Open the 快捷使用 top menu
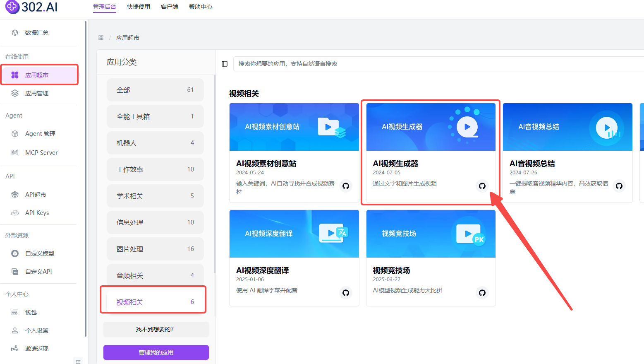Screen dimensions: 644x364 click(139, 7)
